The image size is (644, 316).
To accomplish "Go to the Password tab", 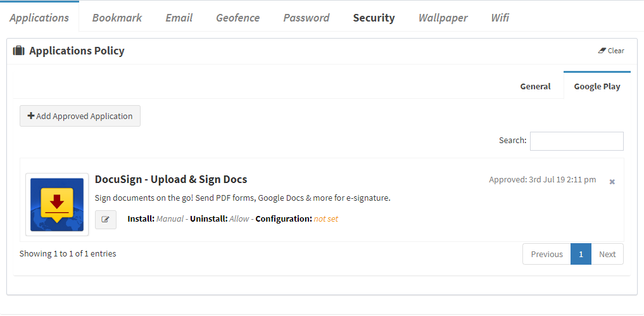I will 306,18.
